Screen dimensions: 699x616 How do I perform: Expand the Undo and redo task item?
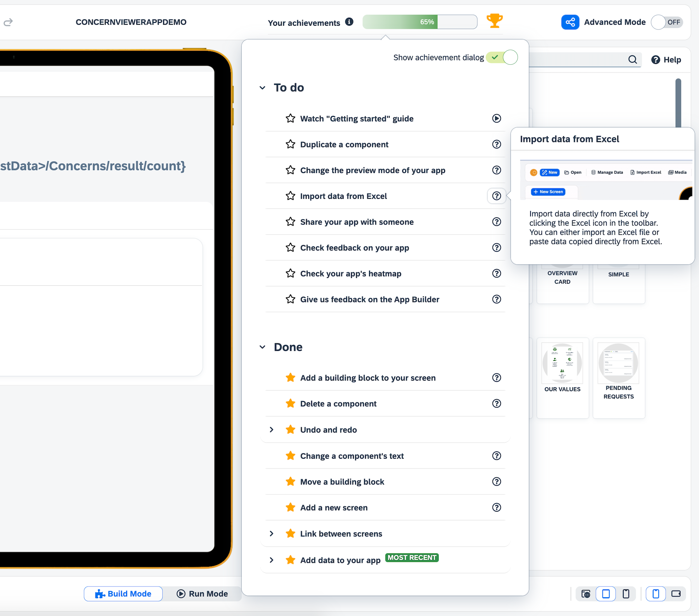coord(271,429)
